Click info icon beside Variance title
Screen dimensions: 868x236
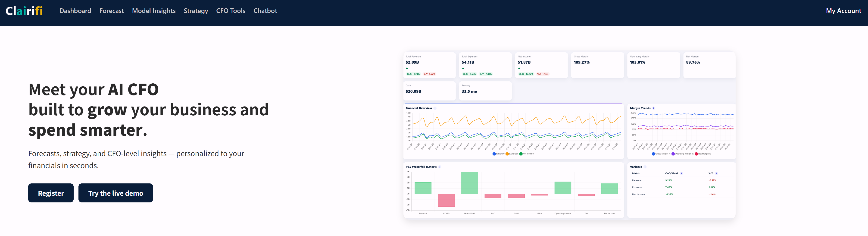click(645, 167)
